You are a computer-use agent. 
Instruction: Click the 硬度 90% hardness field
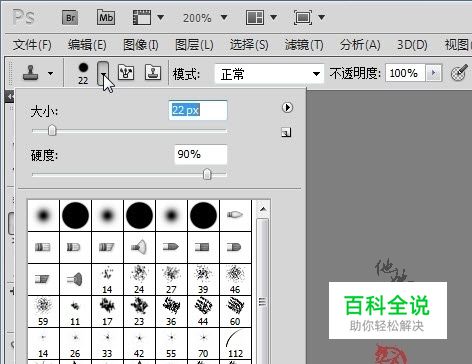tap(201, 154)
